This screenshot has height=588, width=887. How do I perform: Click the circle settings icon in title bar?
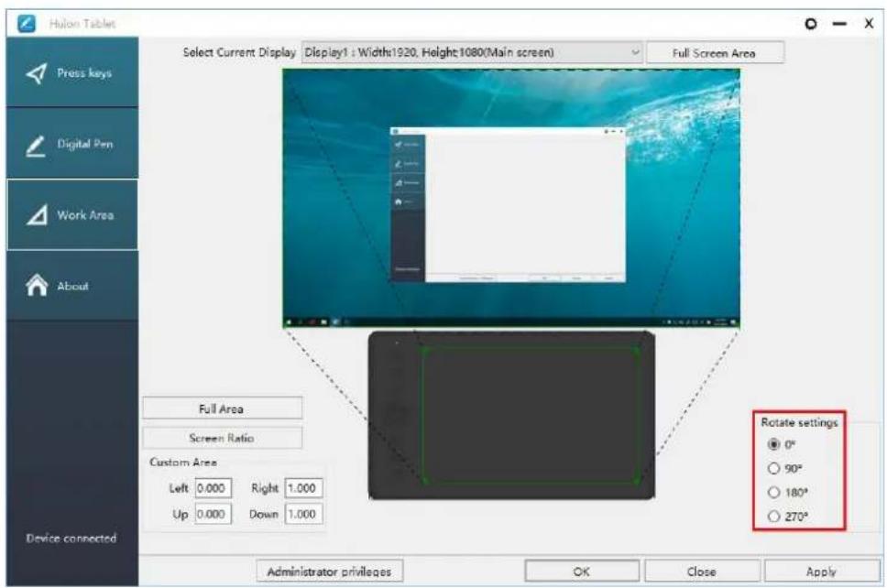[x=811, y=24]
